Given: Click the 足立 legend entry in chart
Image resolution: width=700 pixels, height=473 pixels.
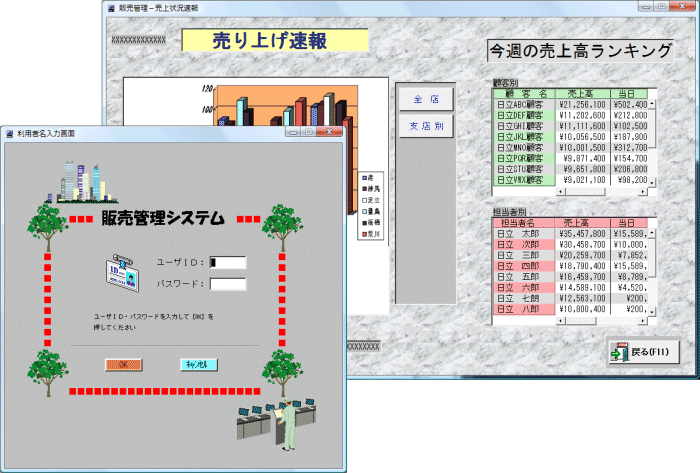Looking at the screenshot, I should 371,200.
